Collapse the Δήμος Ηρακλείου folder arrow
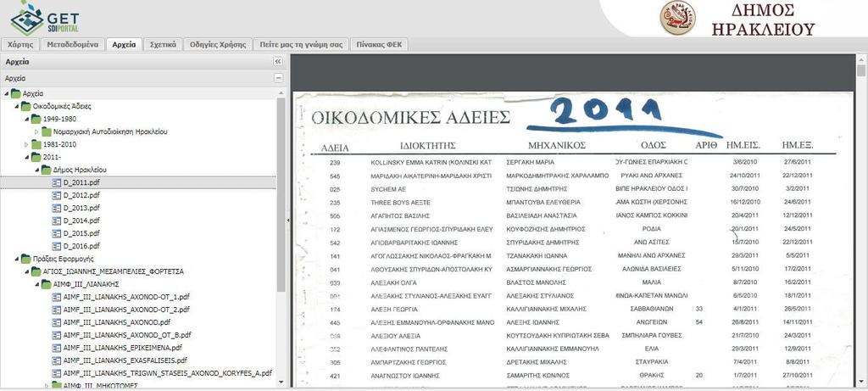This screenshot has width=868, height=391. click(37, 170)
